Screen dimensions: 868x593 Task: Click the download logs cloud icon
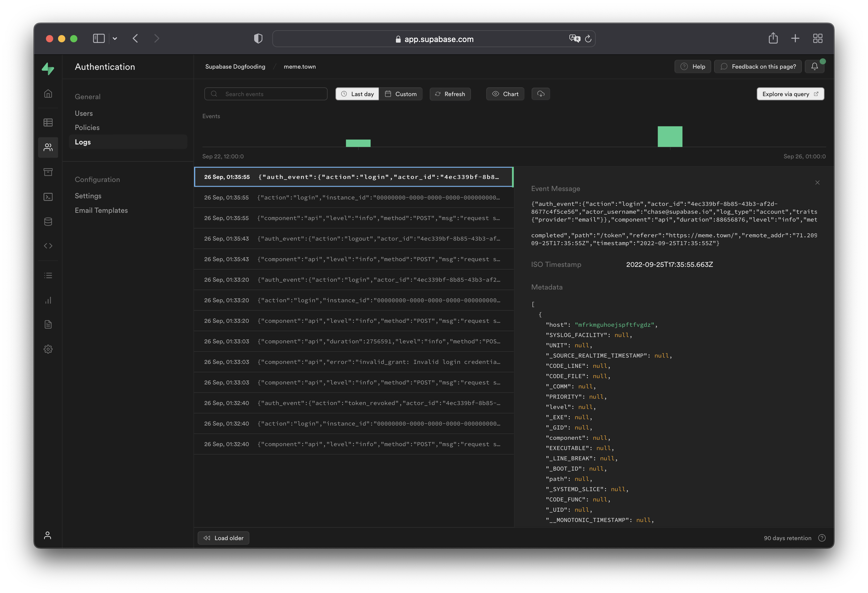(x=540, y=94)
